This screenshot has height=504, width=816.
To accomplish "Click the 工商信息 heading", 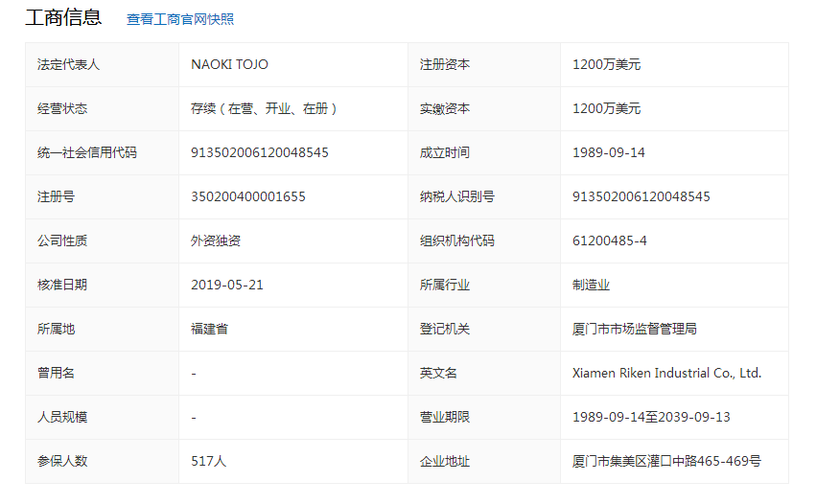I will point(63,17).
